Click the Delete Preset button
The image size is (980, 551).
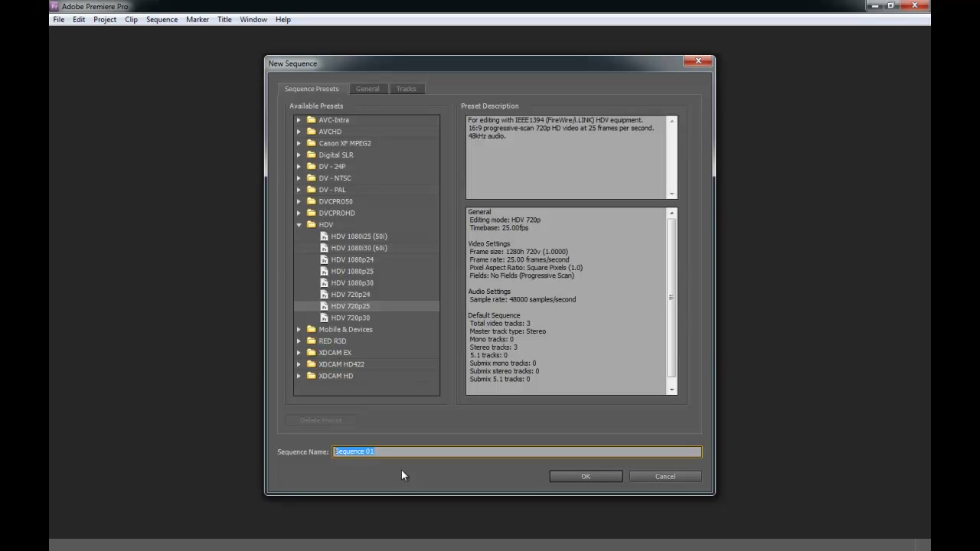tap(321, 420)
